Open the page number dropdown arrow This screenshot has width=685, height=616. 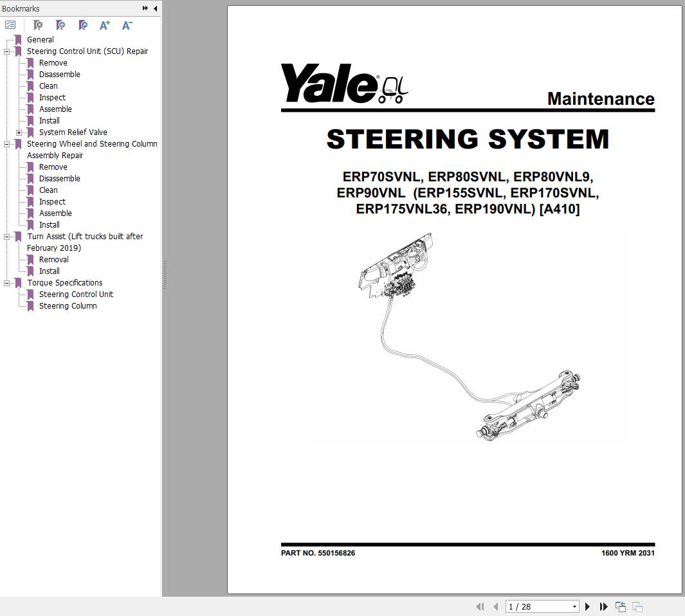tap(574, 606)
